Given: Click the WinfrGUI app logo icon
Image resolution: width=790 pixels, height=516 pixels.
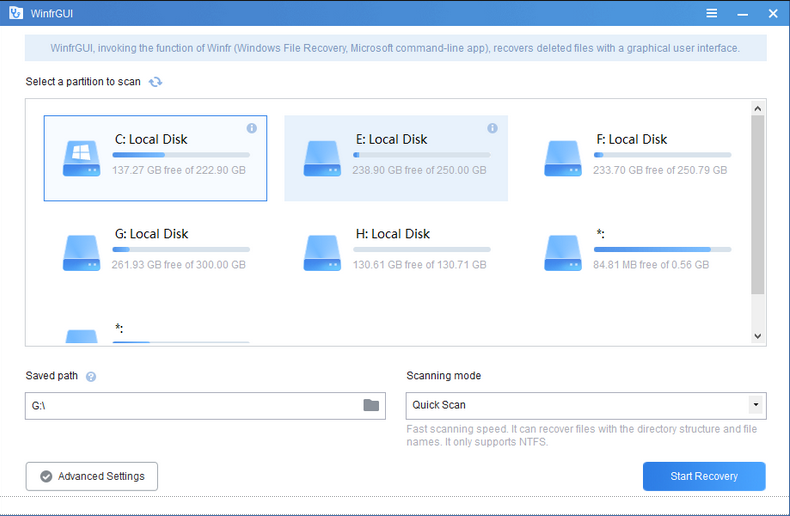Looking at the screenshot, I should point(16,13).
